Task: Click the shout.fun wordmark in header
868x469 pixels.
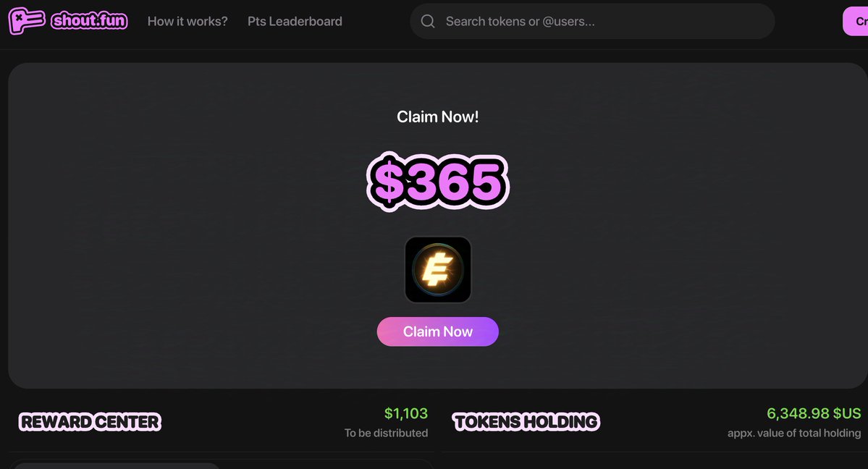Action: pos(89,21)
